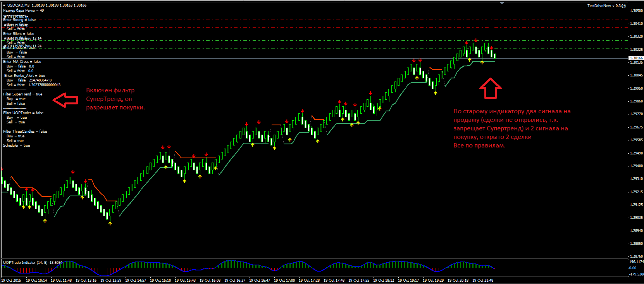The width and height of the screenshot is (644, 284).
Task: Select the TestDriveNew v 0.3 expert label
Action: point(604,5)
